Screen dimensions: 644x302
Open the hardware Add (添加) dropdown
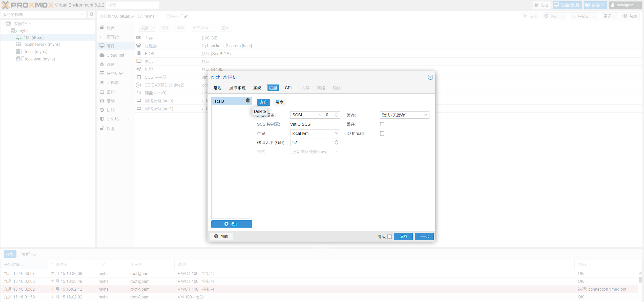pos(147,28)
